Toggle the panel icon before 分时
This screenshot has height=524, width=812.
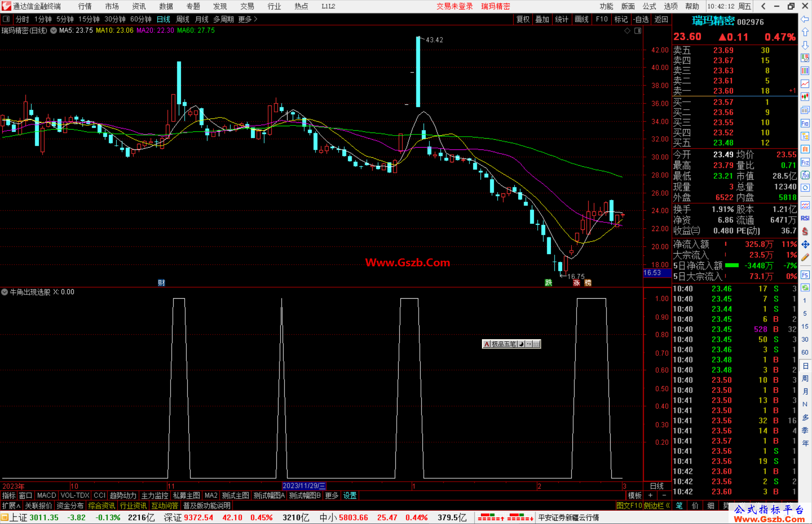tap(6, 19)
